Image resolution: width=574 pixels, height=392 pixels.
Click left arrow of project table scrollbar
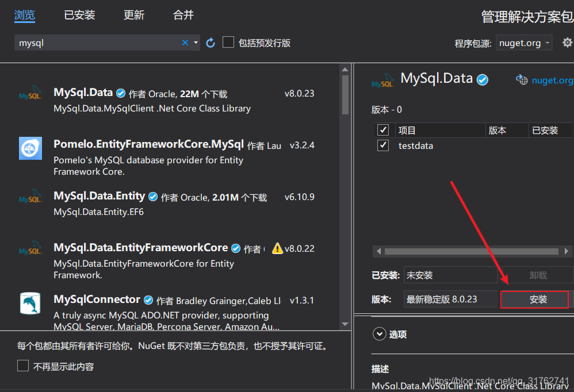[379, 251]
